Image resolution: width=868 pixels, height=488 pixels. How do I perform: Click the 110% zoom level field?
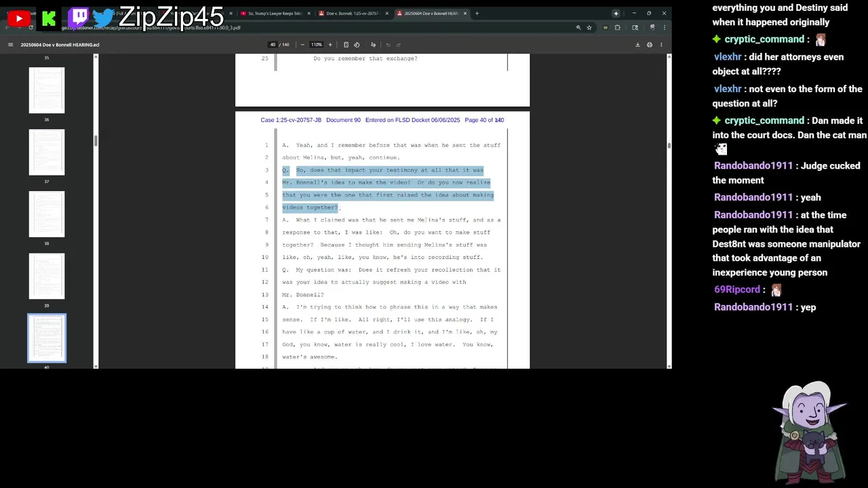pos(317,45)
